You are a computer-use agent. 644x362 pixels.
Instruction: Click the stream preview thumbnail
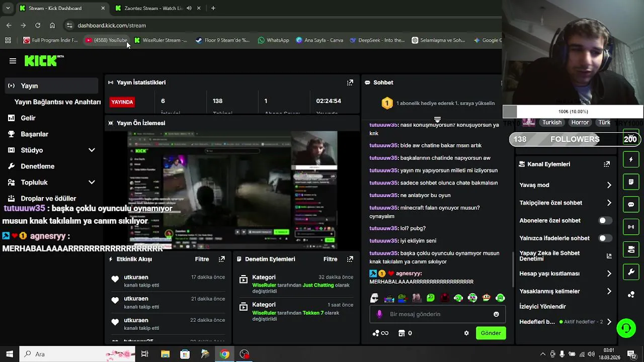pos(232,190)
